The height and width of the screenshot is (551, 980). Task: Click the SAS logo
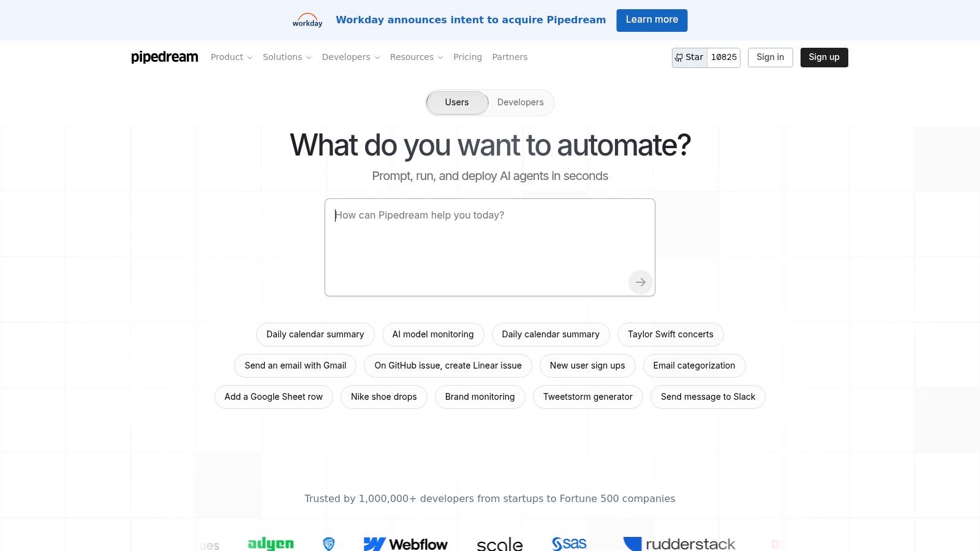569,542
